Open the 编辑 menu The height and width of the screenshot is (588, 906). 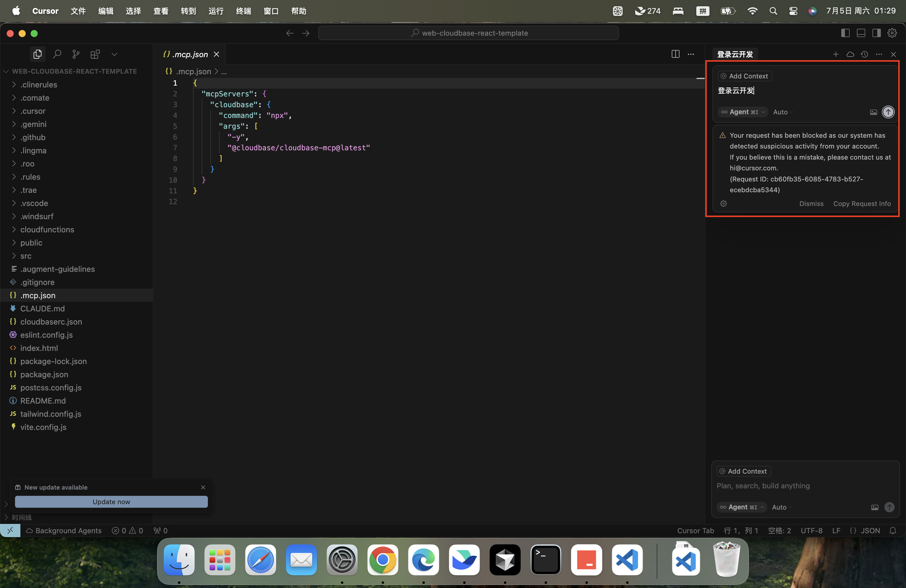pos(105,11)
